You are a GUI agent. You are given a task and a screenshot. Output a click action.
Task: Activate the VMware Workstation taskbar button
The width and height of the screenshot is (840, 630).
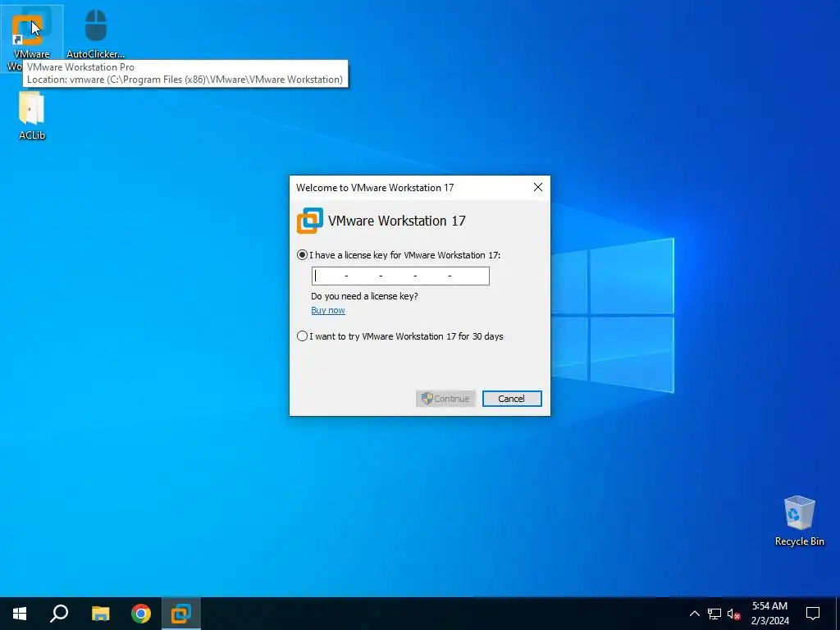181,614
